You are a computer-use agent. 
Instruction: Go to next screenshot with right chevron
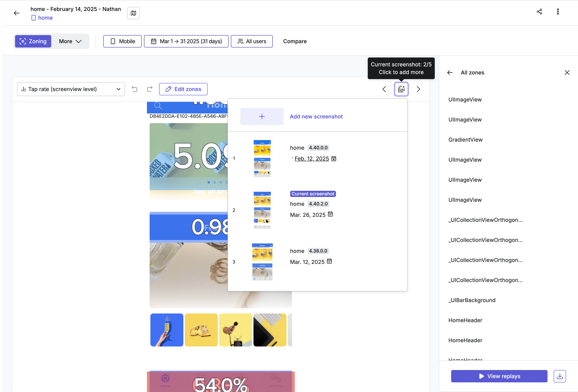pyautogui.click(x=418, y=89)
